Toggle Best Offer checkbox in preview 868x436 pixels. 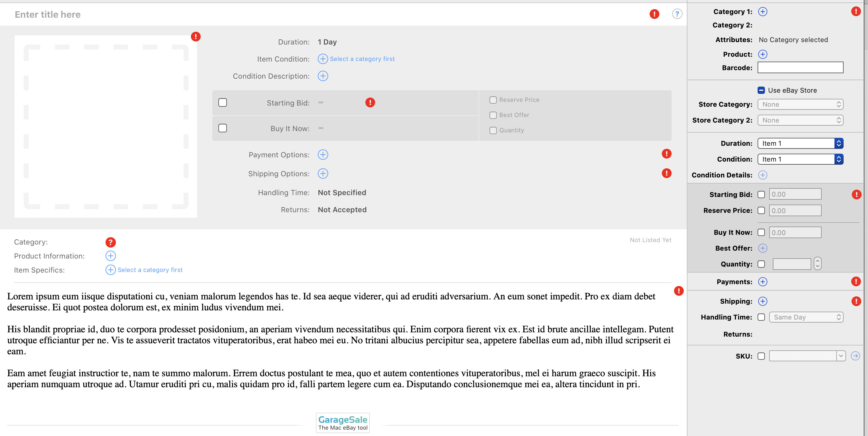coord(493,115)
